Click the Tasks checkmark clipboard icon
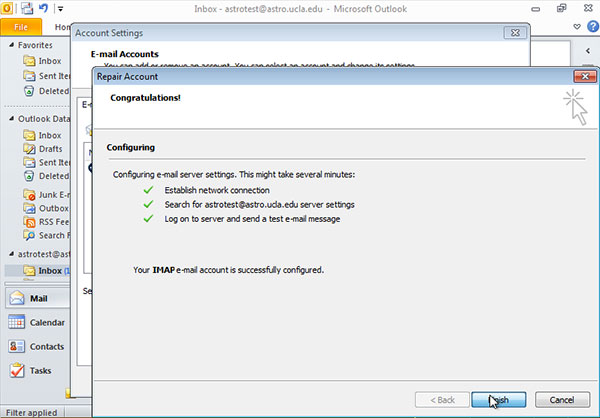Image resolution: width=600 pixels, height=418 pixels. click(17, 370)
